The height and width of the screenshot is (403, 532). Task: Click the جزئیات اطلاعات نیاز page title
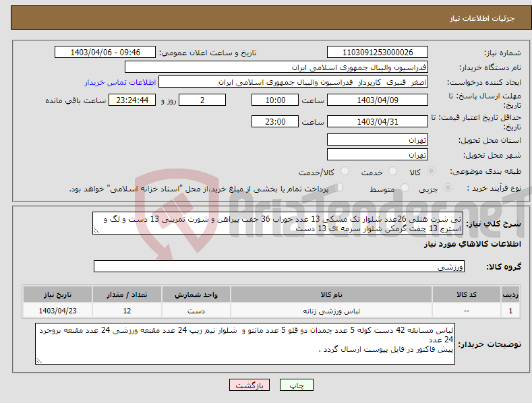[482, 18]
